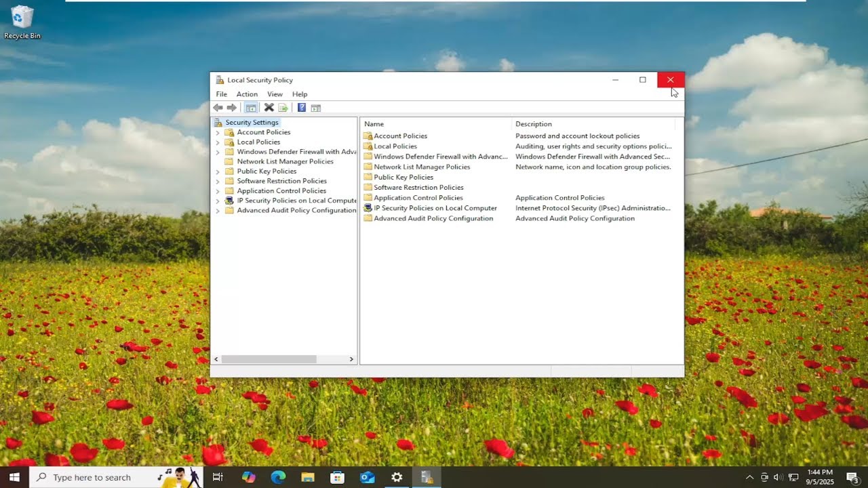Image resolution: width=868 pixels, height=488 pixels.
Task: Click Local Policies folder icon in right list
Action: [368, 146]
